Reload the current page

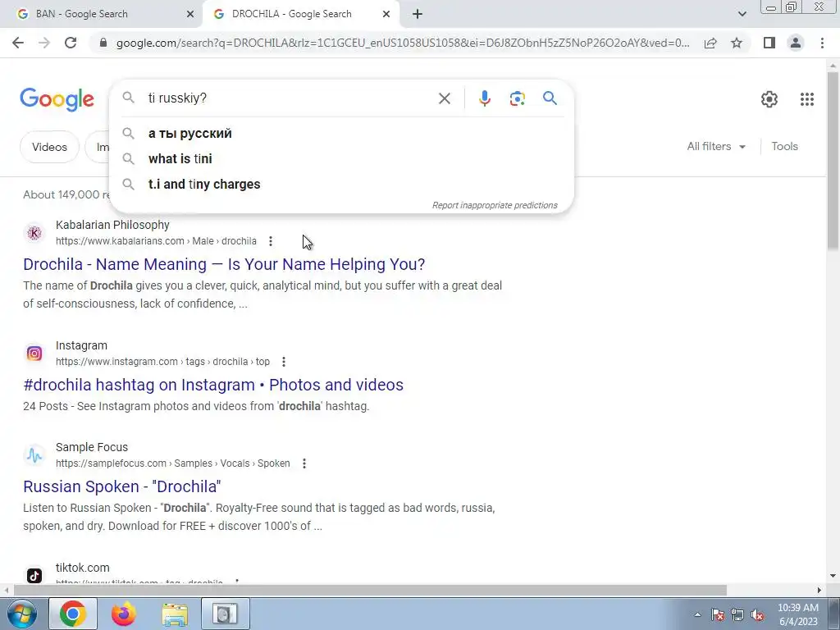[71, 43]
